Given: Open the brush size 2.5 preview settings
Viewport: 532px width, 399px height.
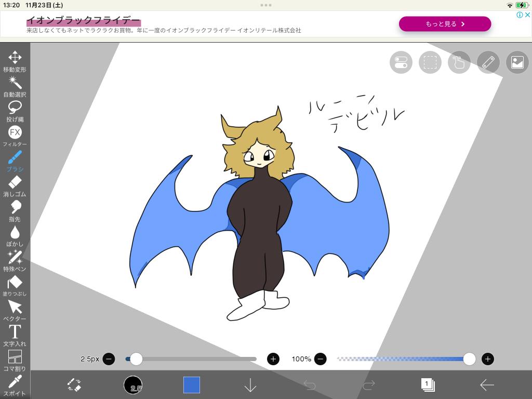Looking at the screenshot, I should [133, 385].
